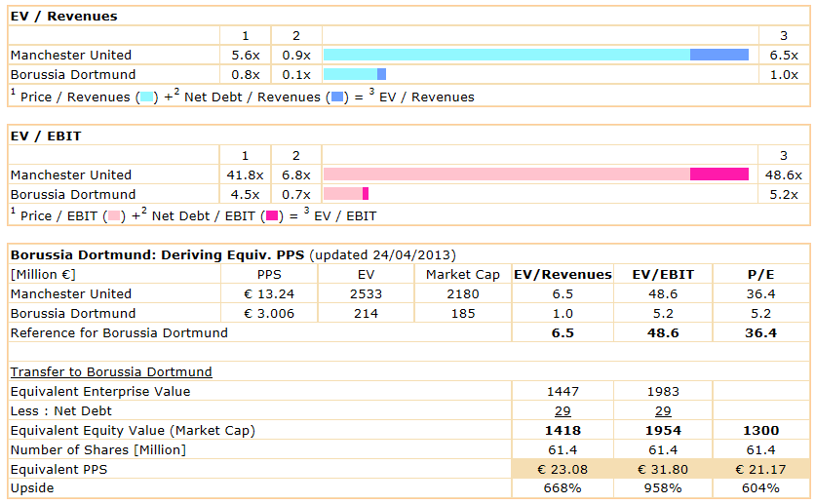Click the 'EV / Revenues' section heading
This screenshot has width=815, height=504.
64,17
